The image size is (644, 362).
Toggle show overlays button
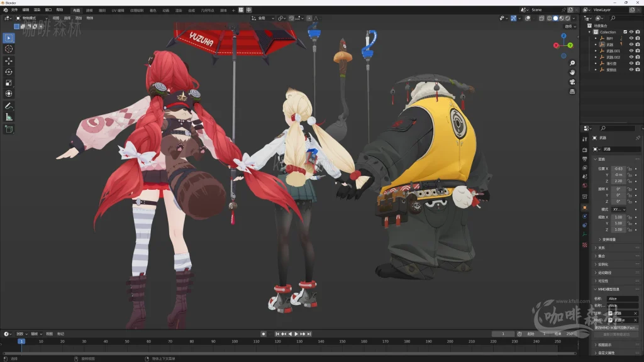tap(528, 18)
